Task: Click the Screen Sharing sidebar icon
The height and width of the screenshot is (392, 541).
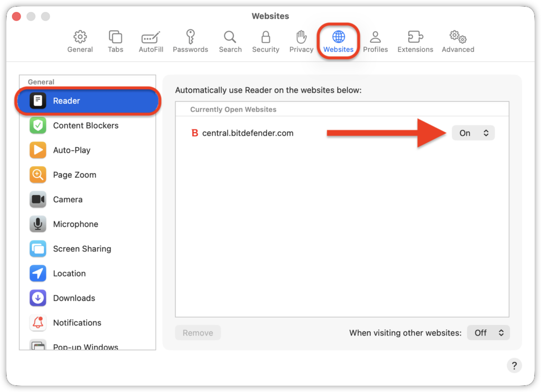Action: (x=38, y=249)
